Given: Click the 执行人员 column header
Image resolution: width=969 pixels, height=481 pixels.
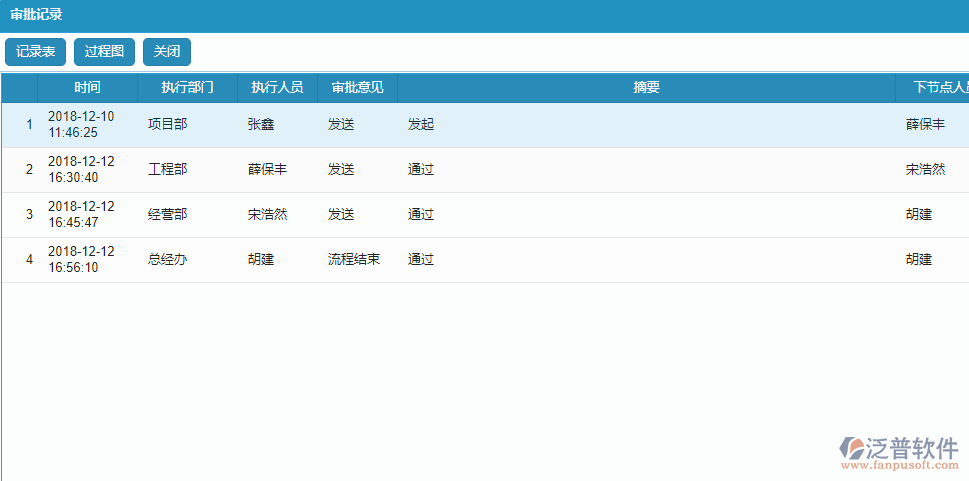Looking at the screenshot, I should coord(277,88).
